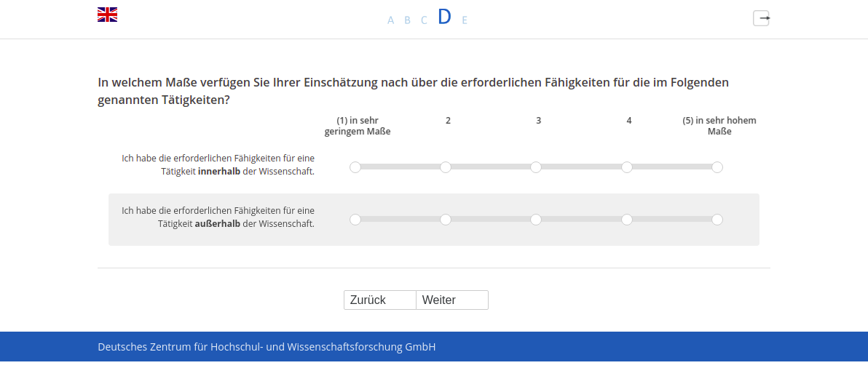Image resolution: width=868 pixels, height=368 pixels.
Task: Select rating 4 for activity außerhalb der Wissenschaft
Action: click(627, 220)
